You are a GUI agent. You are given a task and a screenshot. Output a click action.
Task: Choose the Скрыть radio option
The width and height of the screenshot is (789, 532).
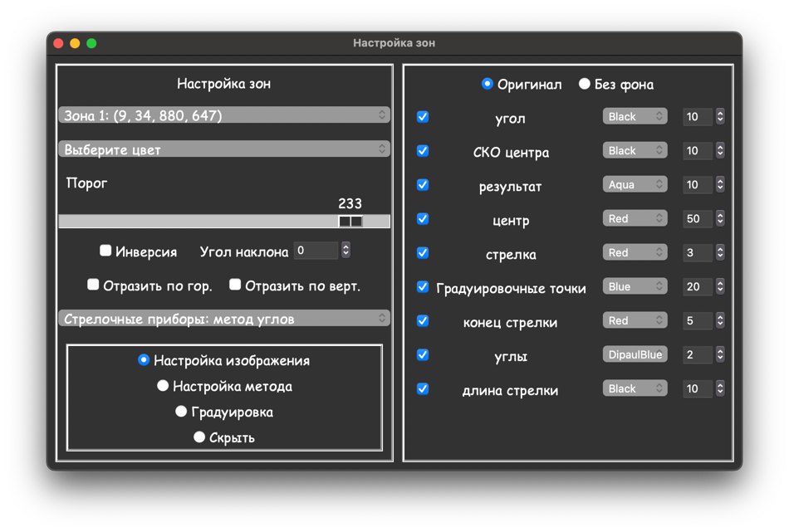pos(199,437)
